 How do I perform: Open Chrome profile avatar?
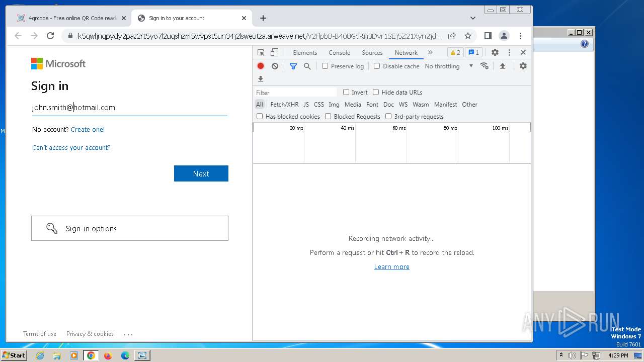click(504, 36)
